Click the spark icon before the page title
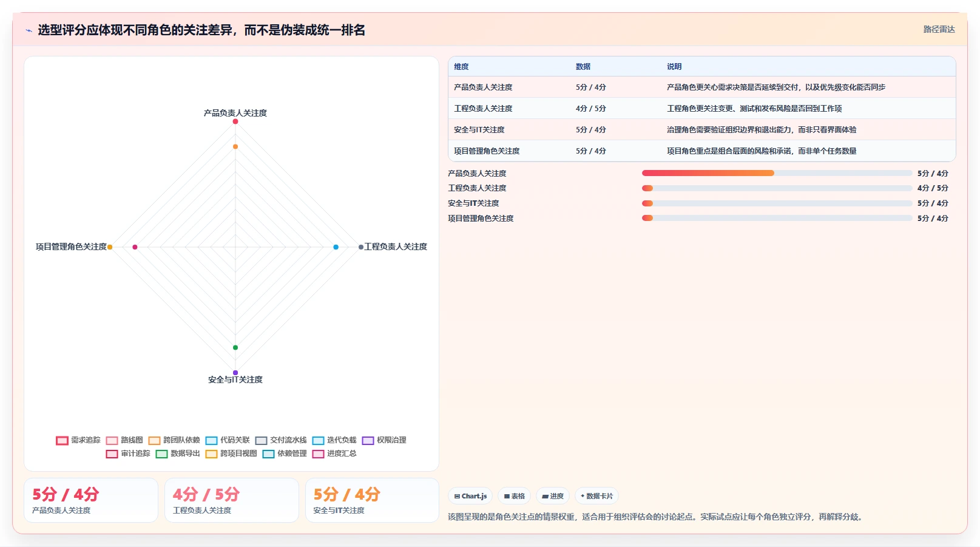 click(29, 30)
